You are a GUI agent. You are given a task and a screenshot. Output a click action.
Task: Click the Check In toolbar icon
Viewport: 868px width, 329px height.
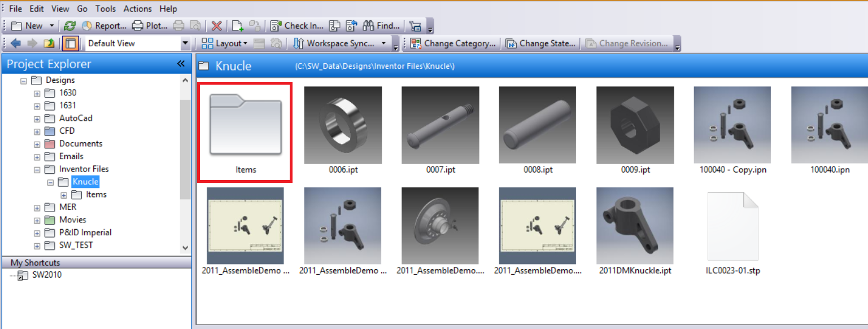[276, 25]
